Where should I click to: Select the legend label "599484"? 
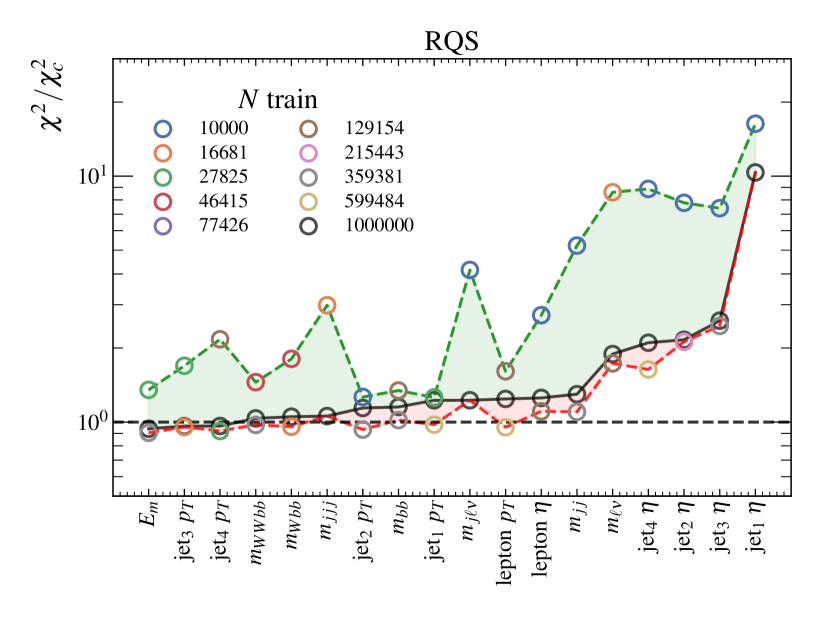(x=374, y=201)
